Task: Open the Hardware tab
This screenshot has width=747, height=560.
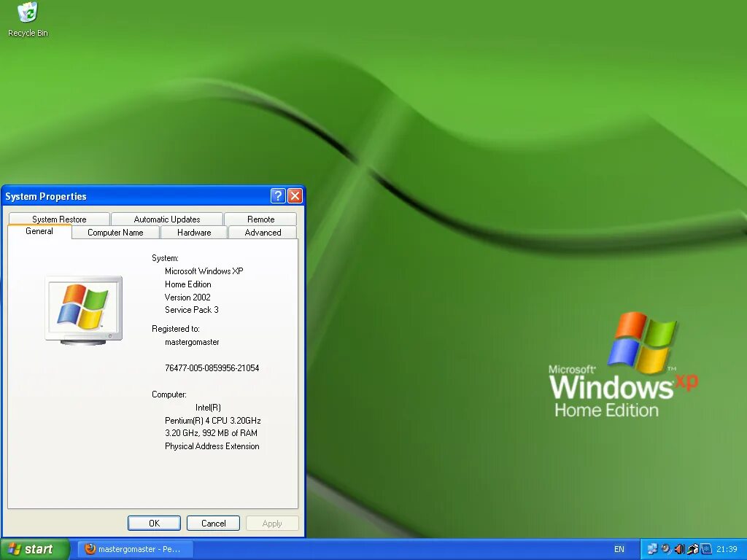Action: click(194, 233)
